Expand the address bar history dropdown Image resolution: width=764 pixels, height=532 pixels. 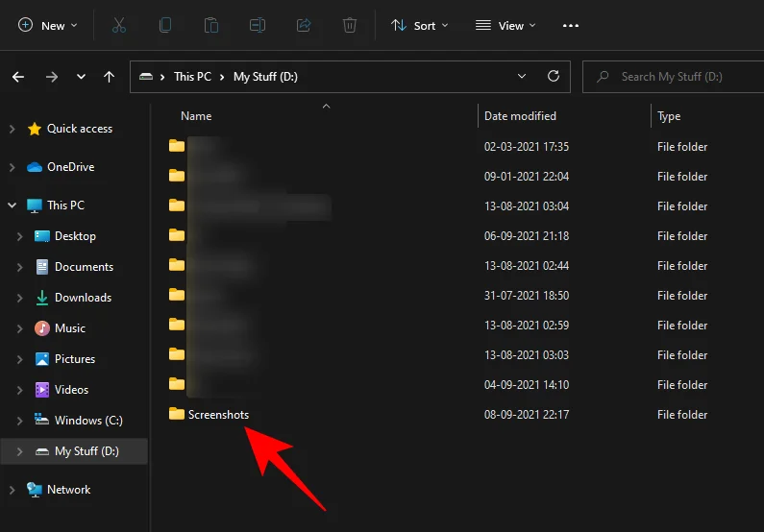[522, 77]
